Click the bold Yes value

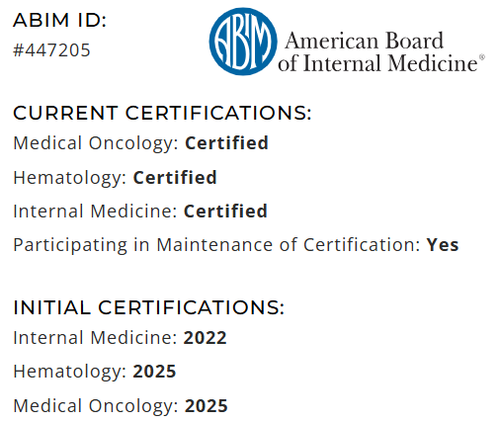tap(443, 245)
